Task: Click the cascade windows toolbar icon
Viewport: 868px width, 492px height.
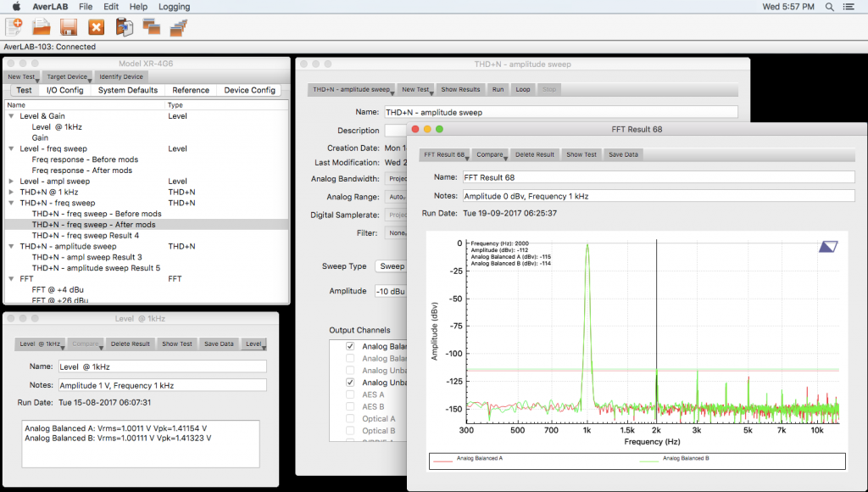Action: 178,27
